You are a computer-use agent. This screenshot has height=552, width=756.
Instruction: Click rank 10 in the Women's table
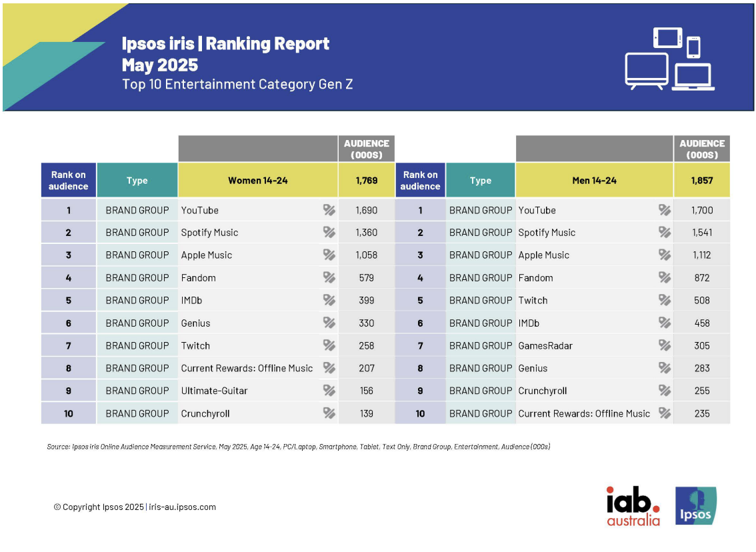pyautogui.click(x=69, y=413)
